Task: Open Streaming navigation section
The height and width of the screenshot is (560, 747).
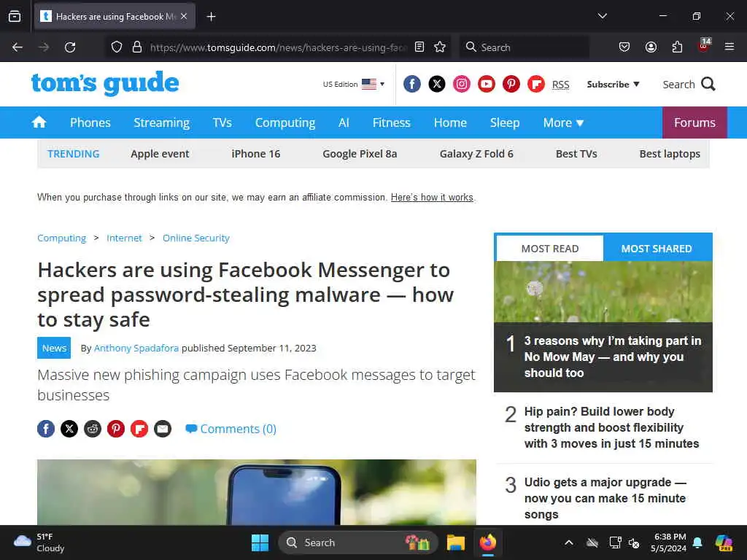Action: (x=161, y=122)
